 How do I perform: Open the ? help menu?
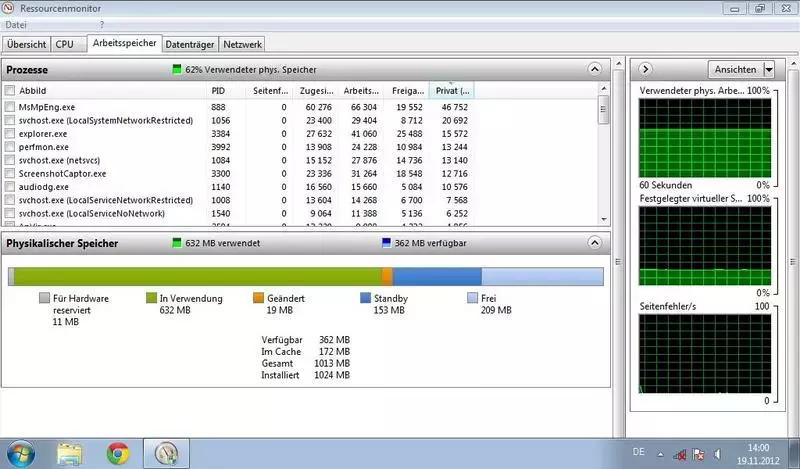tap(102, 24)
